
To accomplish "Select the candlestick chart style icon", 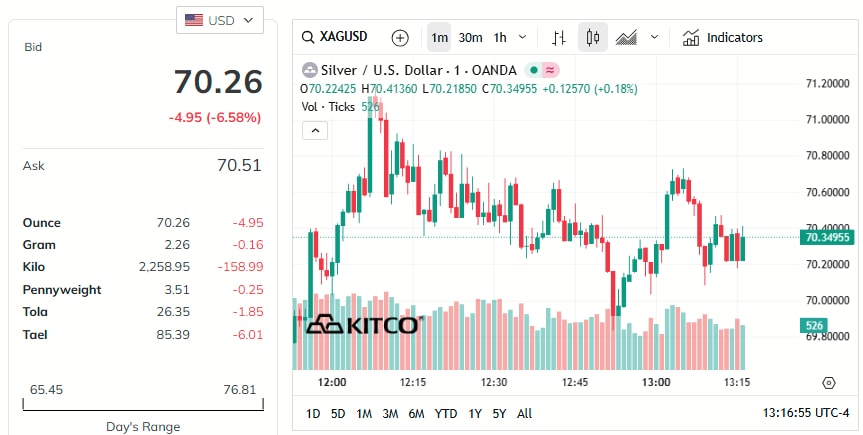I will 592,38.
